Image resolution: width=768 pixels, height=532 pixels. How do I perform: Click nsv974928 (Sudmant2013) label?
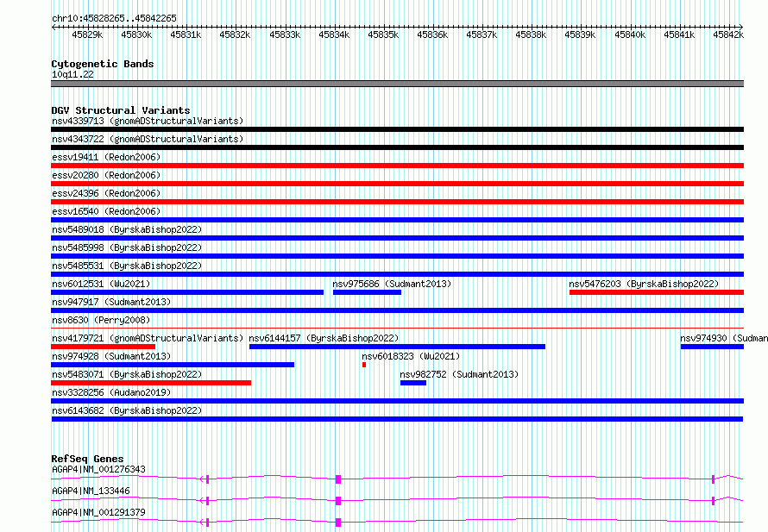[111, 356]
